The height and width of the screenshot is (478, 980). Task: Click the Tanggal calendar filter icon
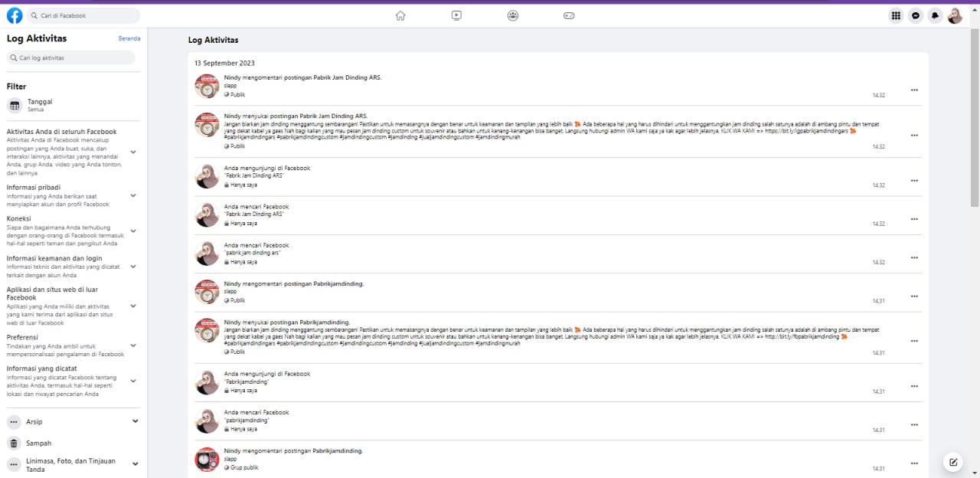14,105
